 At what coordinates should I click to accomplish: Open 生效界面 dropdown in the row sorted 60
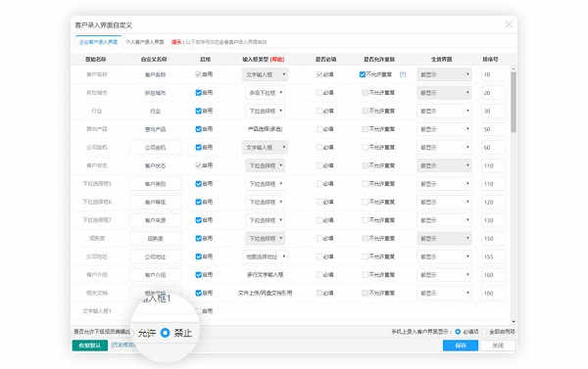[444, 147]
